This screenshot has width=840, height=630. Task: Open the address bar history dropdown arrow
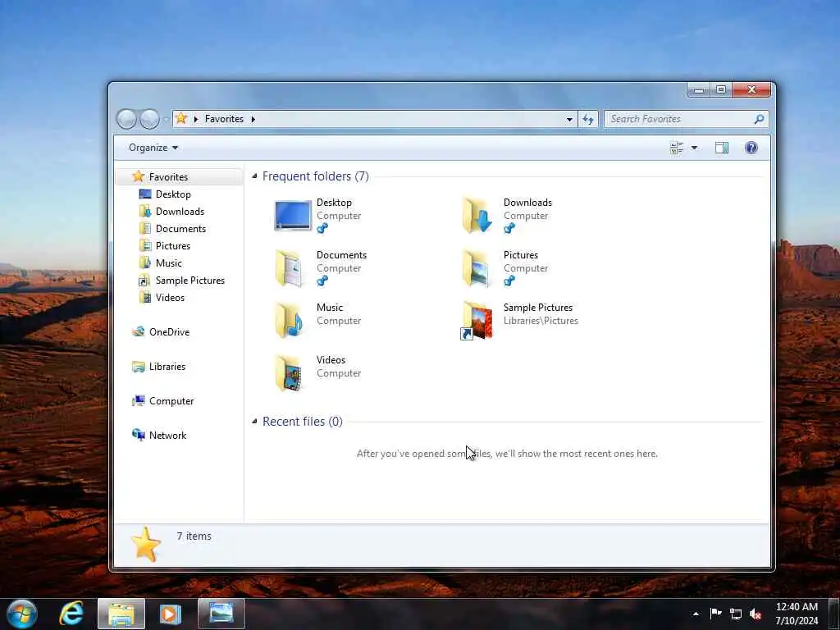pos(569,120)
